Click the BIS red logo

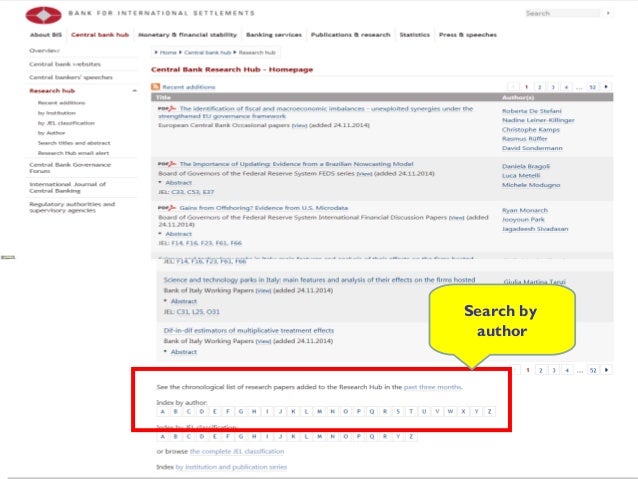coord(44,15)
